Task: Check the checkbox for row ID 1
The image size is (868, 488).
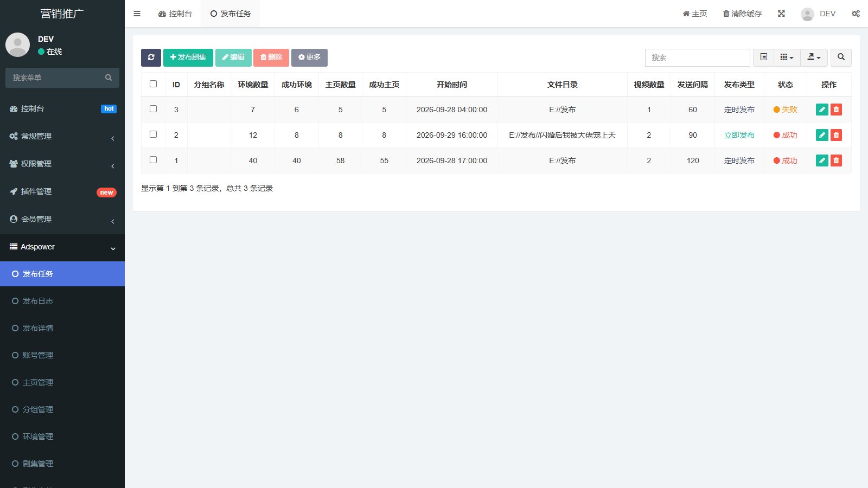Action: tap(153, 160)
